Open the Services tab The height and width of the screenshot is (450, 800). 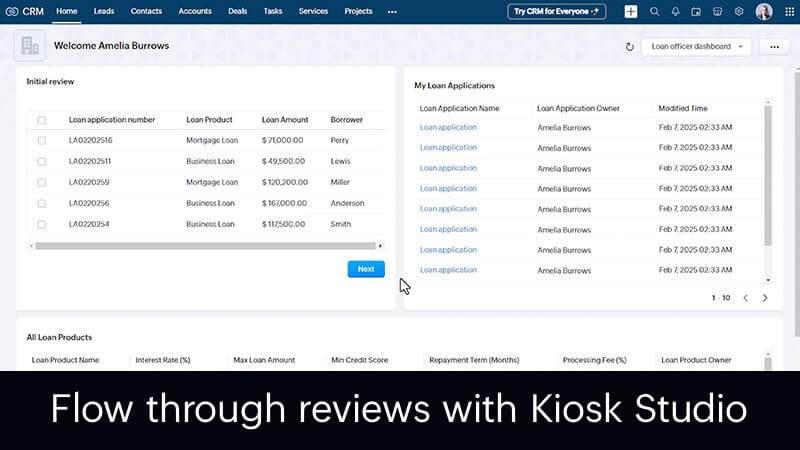pos(313,11)
